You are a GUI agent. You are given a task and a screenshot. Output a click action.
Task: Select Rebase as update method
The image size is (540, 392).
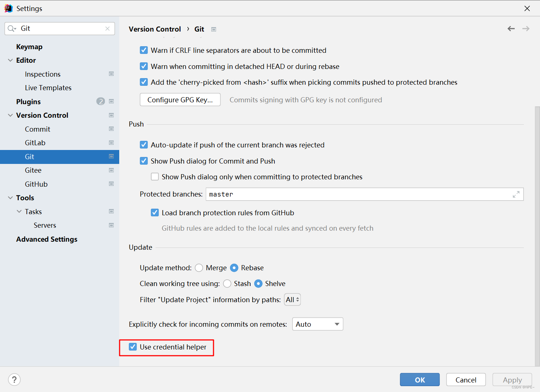tap(234, 268)
